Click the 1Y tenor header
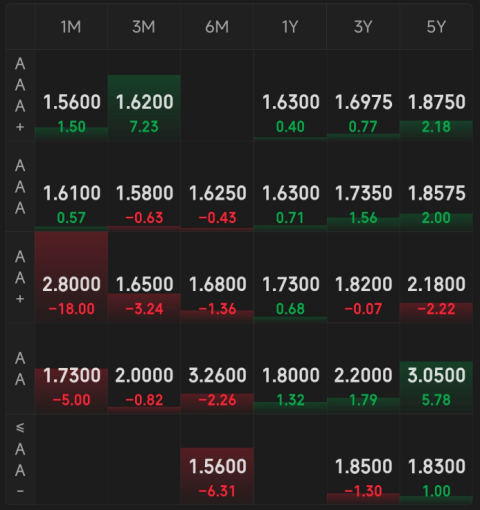This screenshot has height=510, width=480. 290,27
